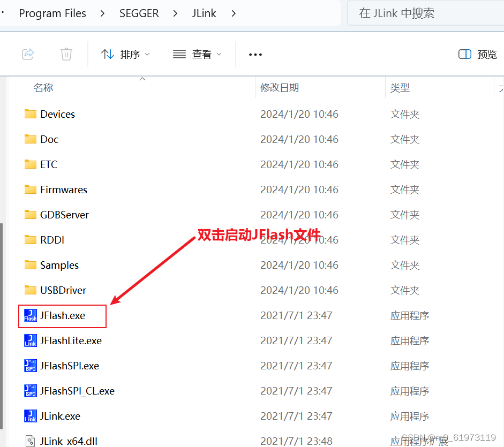Click the share toolbar icon
The height and width of the screenshot is (447, 504).
(x=28, y=54)
